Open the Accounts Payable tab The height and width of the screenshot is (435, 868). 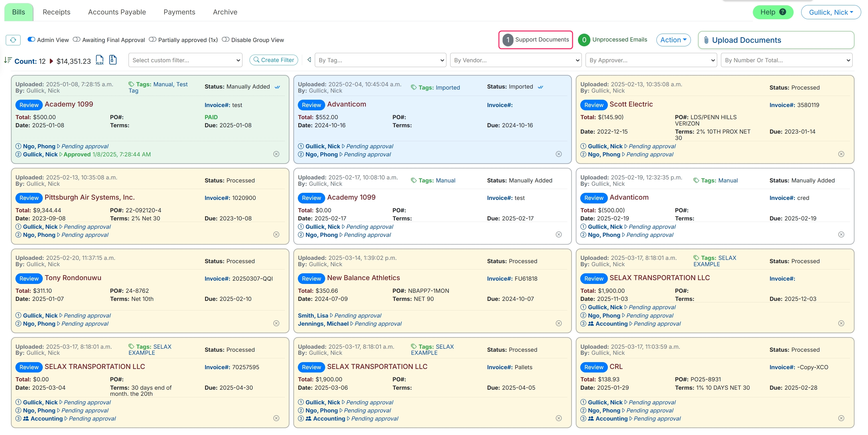(x=117, y=12)
